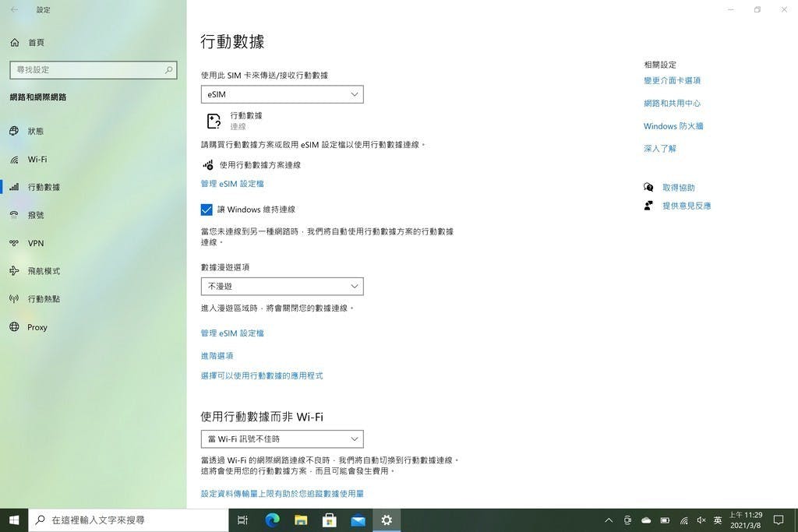Expand the 當 Wi-Fi 訊號不佳時 dropdown
Screen dimensions: 798x532
tap(282, 439)
